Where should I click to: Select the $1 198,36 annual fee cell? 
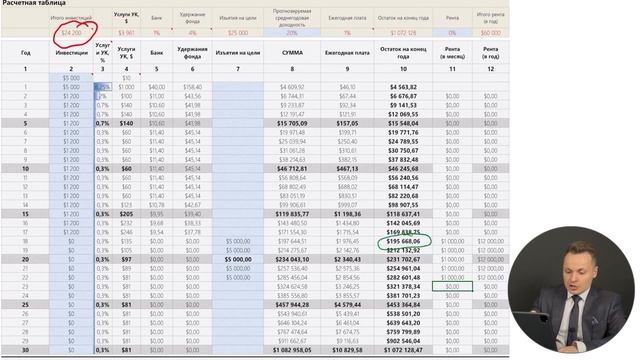[347, 214]
